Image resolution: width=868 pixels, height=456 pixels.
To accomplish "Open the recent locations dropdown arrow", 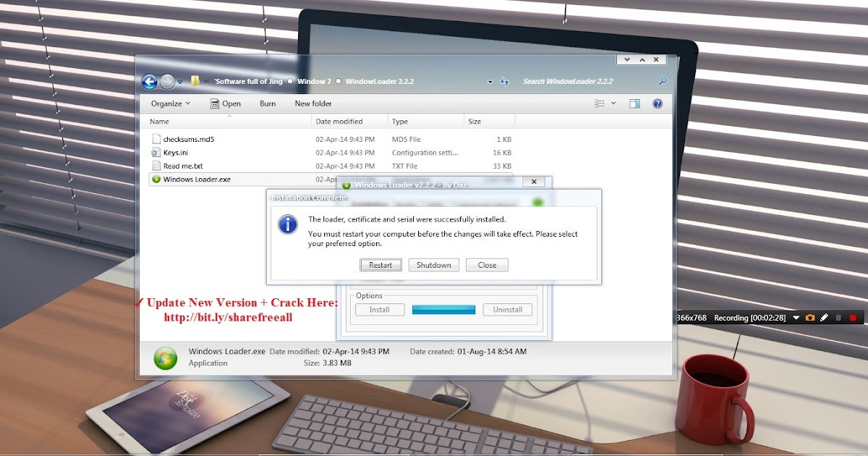I will [180, 82].
